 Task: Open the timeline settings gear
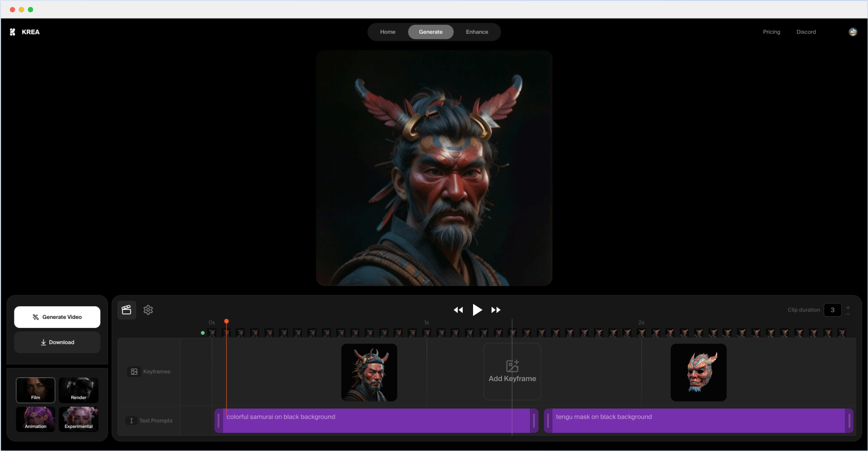[148, 310]
